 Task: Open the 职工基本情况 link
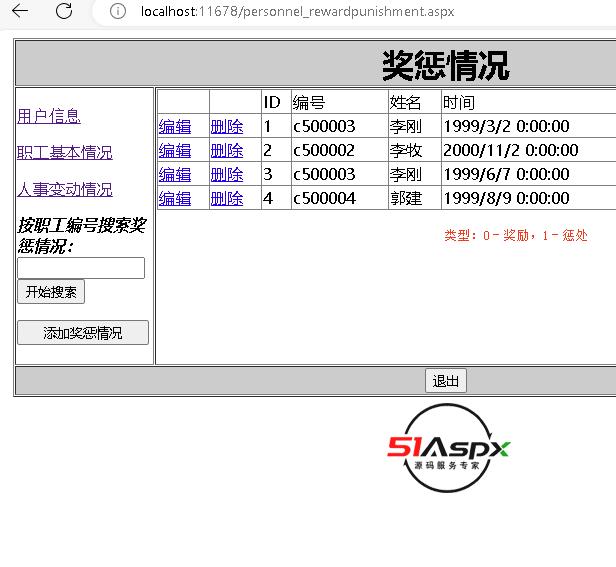point(65,153)
